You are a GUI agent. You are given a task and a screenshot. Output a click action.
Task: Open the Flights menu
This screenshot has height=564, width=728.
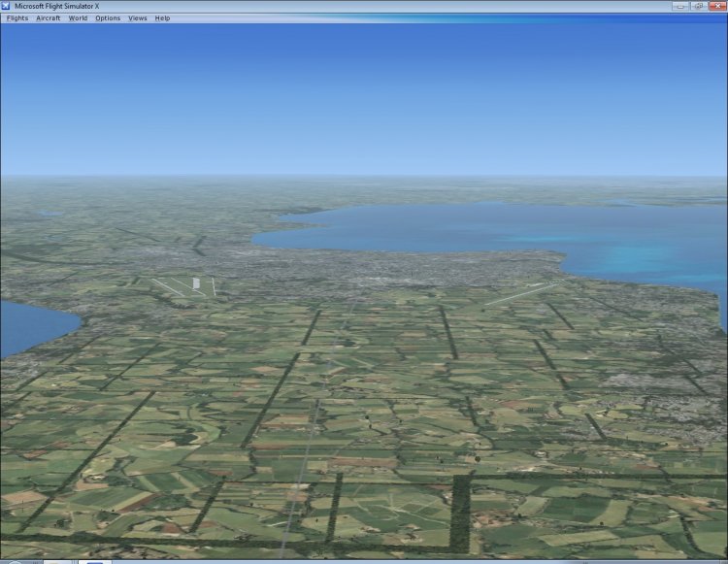17,18
